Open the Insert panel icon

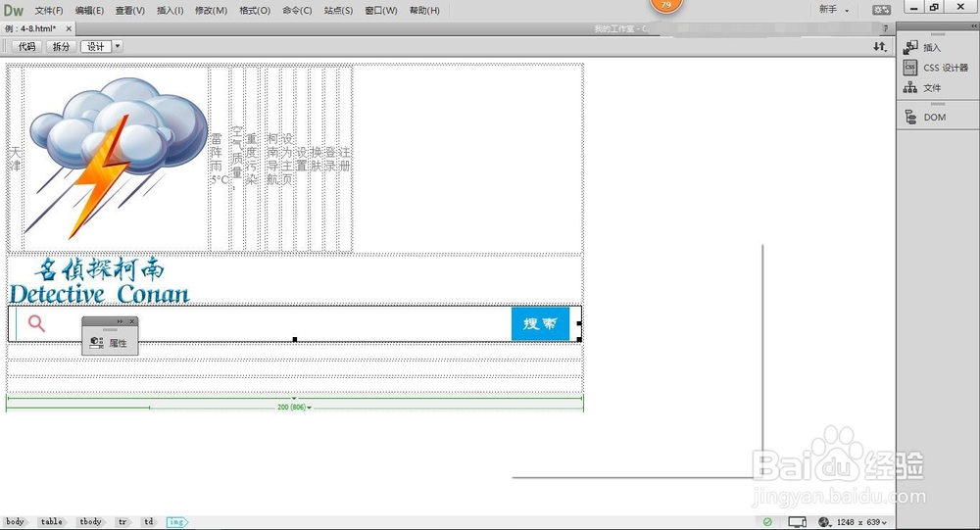point(910,47)
